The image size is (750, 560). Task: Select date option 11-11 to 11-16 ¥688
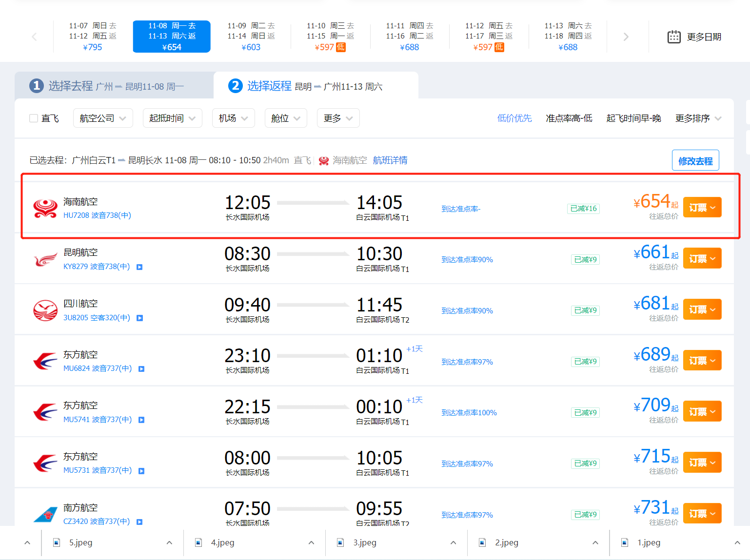pyautogui.click(x=410, y=37)
